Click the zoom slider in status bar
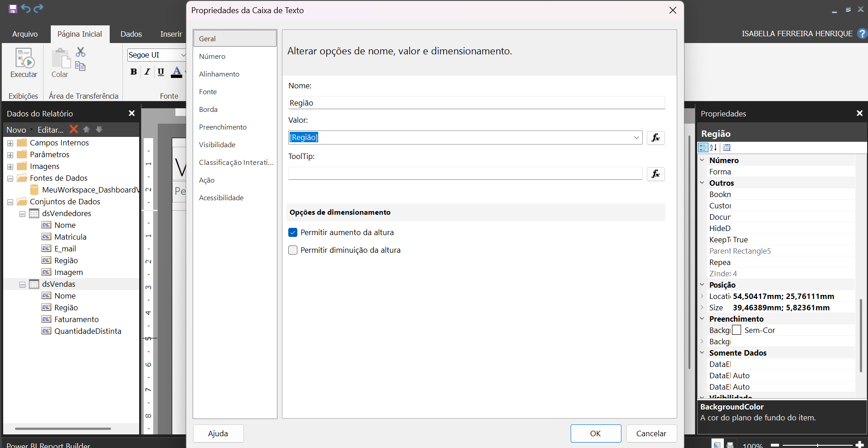Image resolution: width=868 pixels, height=448 pixels. pos(817,445)
